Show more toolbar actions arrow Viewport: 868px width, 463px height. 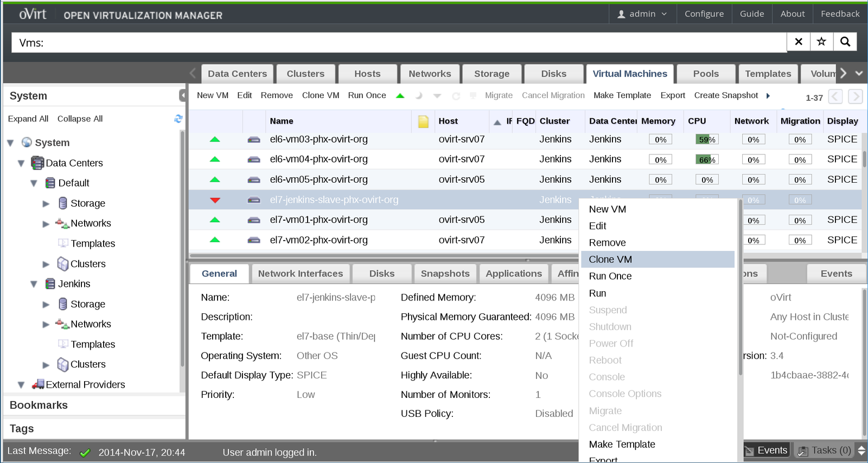click(768, 96)
